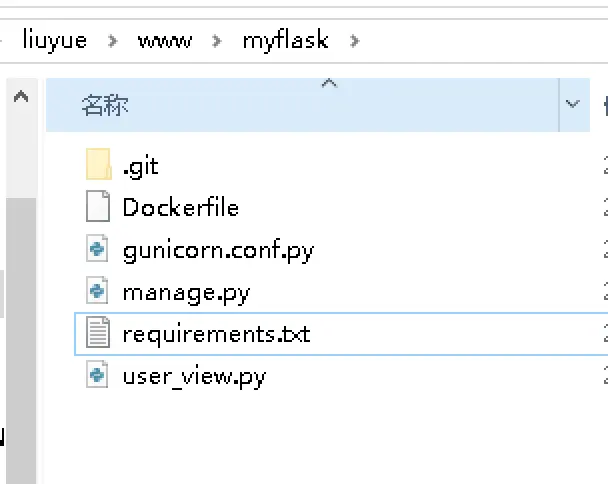Select the gunicorn.conf.py file name

click(218, 250)
